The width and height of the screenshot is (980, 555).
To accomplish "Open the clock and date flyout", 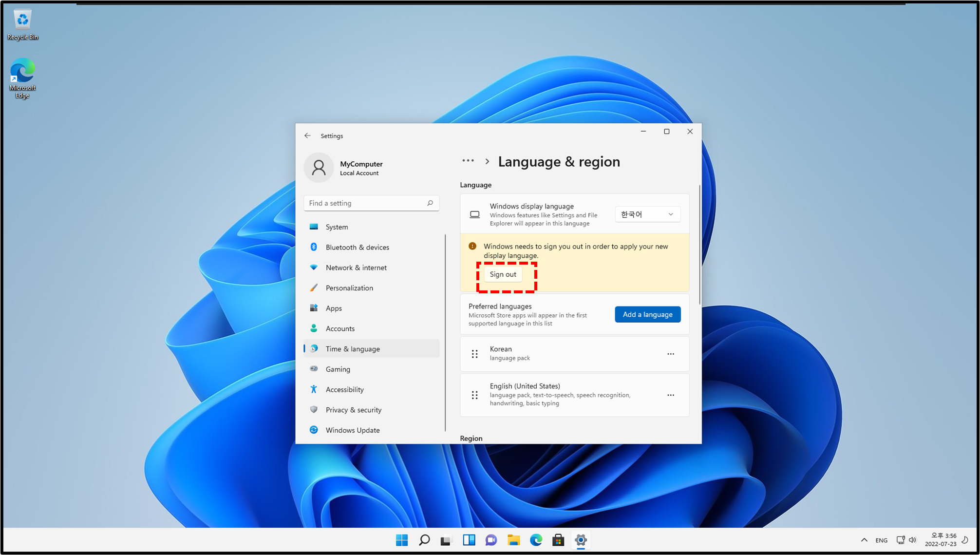I will 941,540.
